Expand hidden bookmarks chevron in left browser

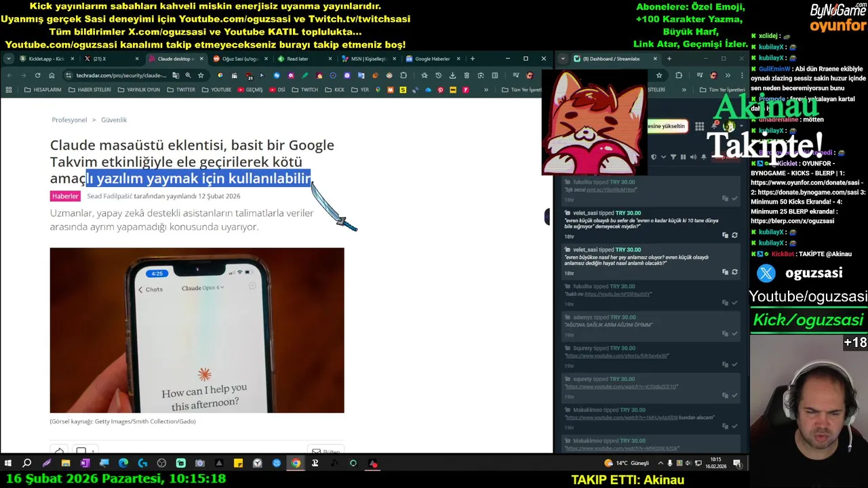(x=486, y=89)
